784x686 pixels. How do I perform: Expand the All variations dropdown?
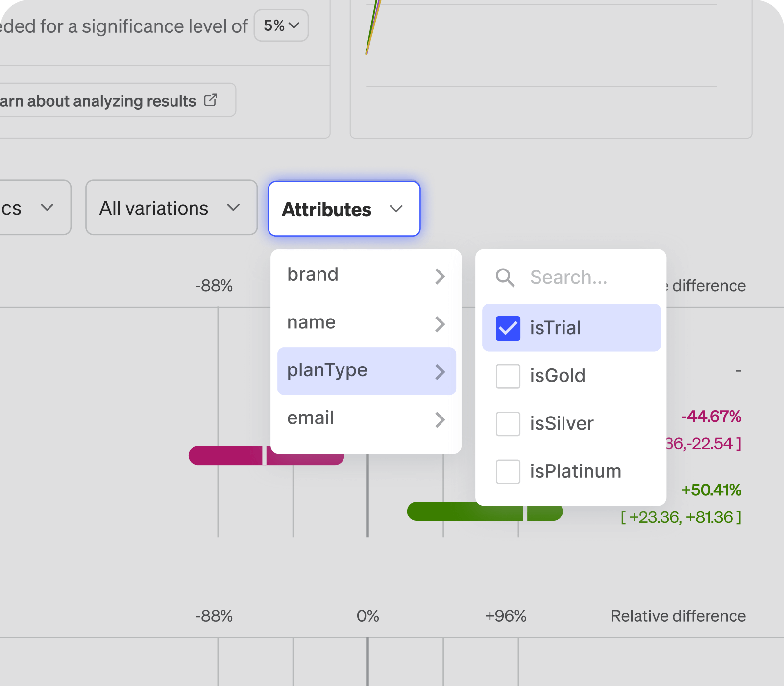click(171, 208)
